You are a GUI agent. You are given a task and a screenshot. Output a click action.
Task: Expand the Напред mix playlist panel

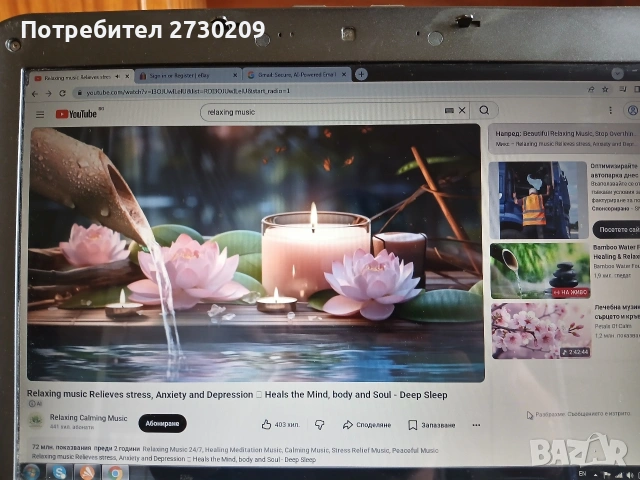coord(565,138)
